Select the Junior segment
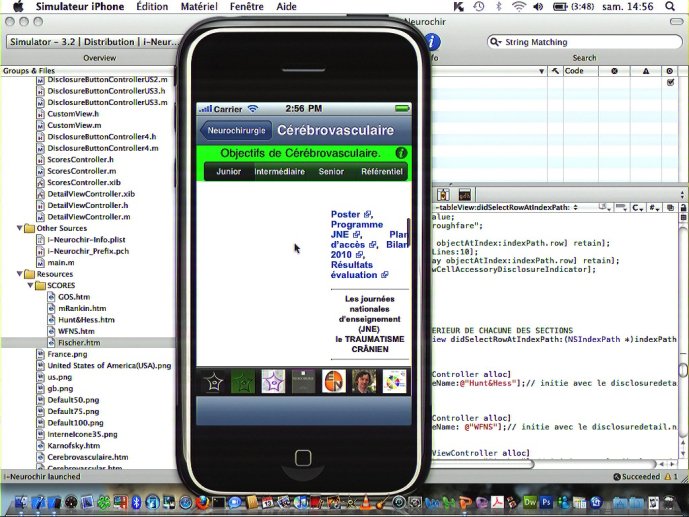Screen dimensions: 689x517 point(228,172)
